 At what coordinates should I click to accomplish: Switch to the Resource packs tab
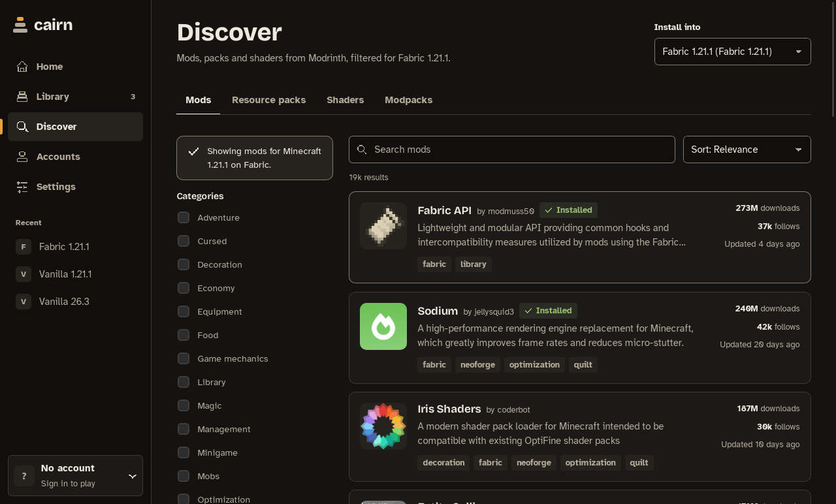point(268,100)
